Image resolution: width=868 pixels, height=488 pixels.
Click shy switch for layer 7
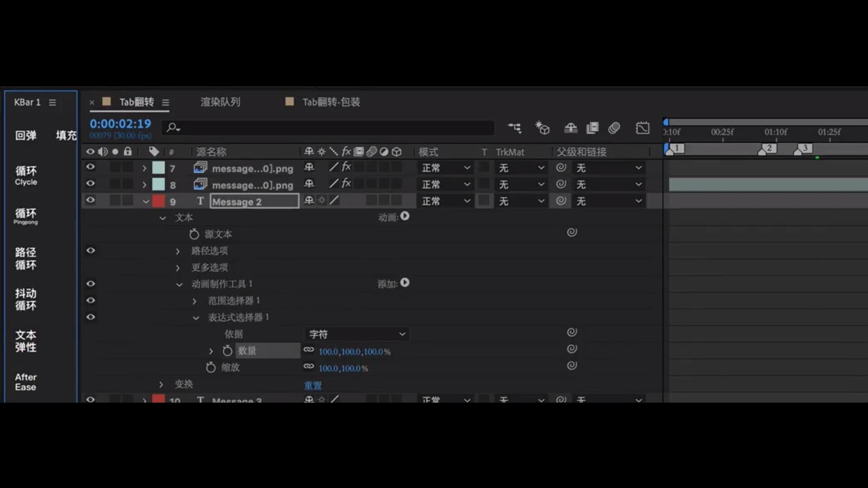[x=309, y=168]
